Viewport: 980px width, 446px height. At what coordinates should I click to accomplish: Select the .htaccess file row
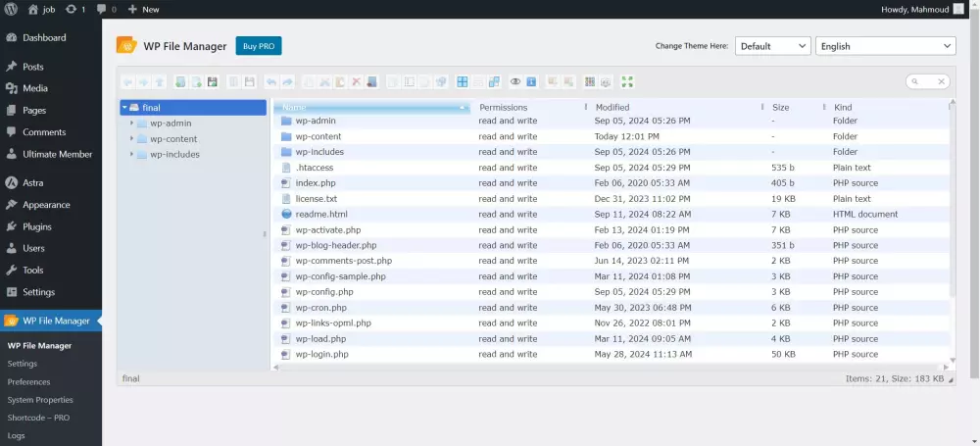coord(612,168)
